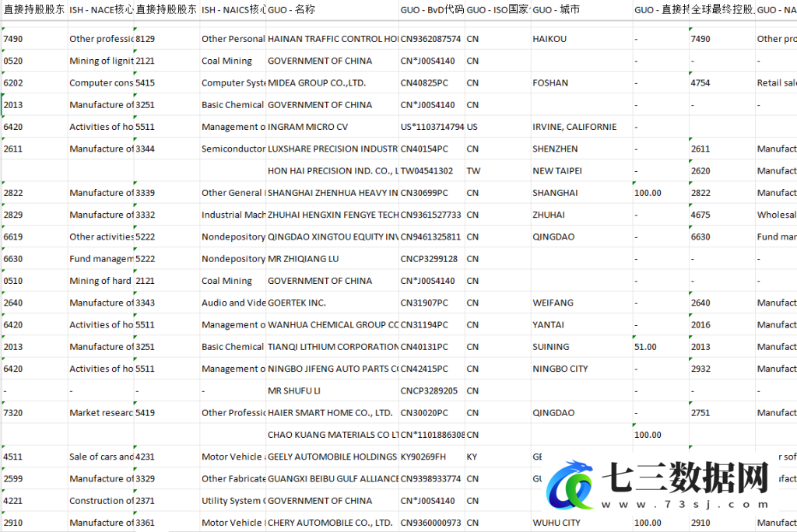Click WANHUA CHEMICAL GROUP cell

tap(332, 324)
